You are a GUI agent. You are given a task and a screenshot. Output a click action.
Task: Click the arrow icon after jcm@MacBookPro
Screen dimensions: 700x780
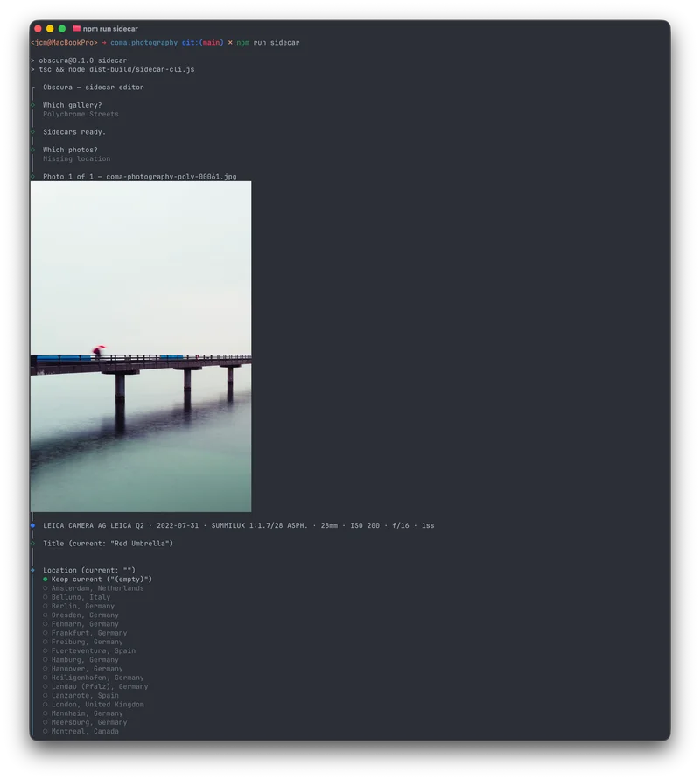tap(105, 41)
